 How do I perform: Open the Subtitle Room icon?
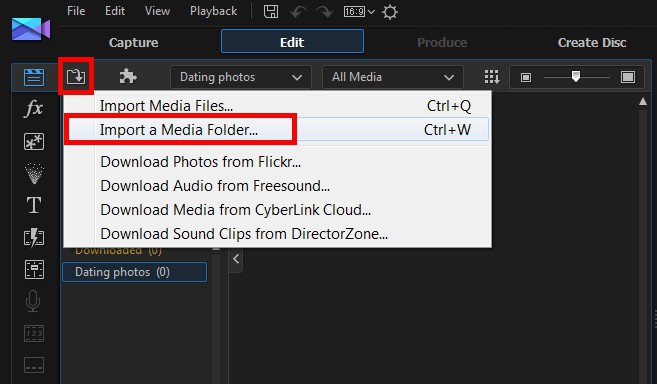tap(34, 365)
